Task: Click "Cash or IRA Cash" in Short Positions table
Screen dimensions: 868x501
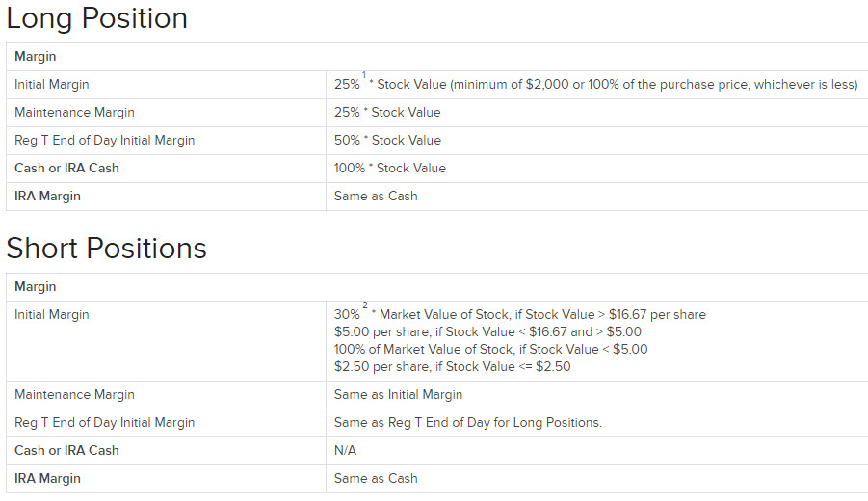Action: [x=66, y=451]
